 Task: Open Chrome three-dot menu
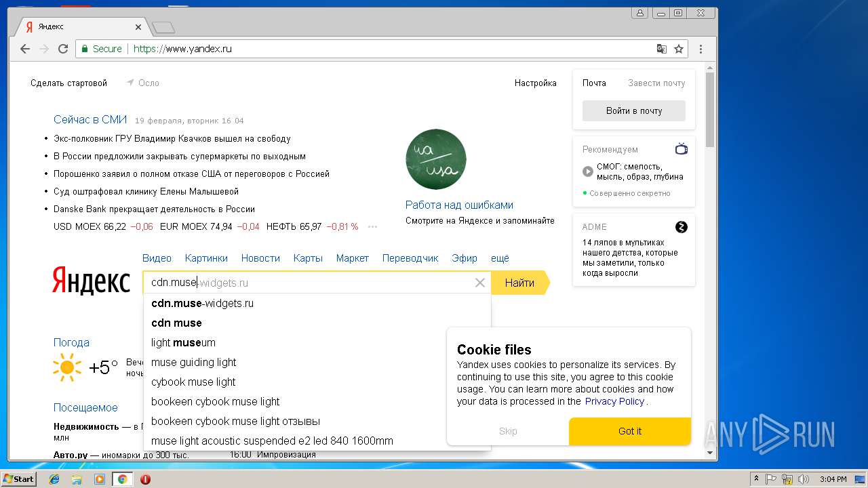pyautogui.click(x=701, y=49)
